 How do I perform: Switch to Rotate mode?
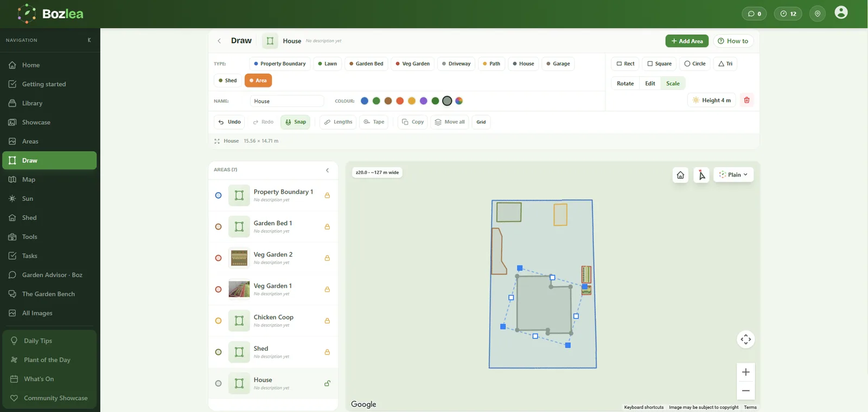click(x=625, y=84)
